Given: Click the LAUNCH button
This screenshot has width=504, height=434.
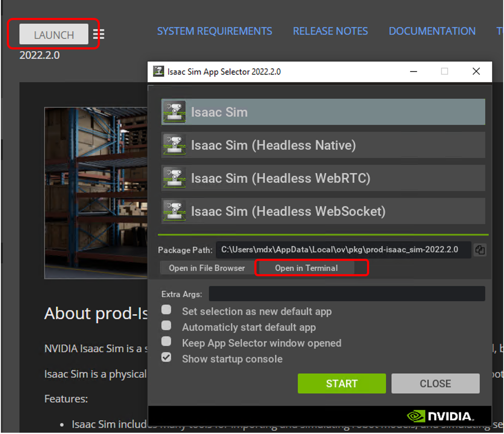Looking at the screenshot, I should pyautogui.click(x=54, y=34).
